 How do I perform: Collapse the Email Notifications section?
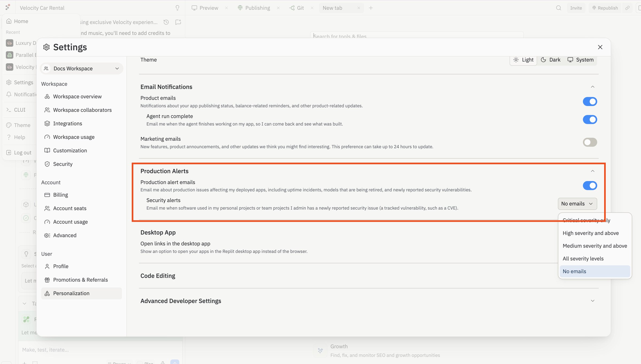coord(592,87)
